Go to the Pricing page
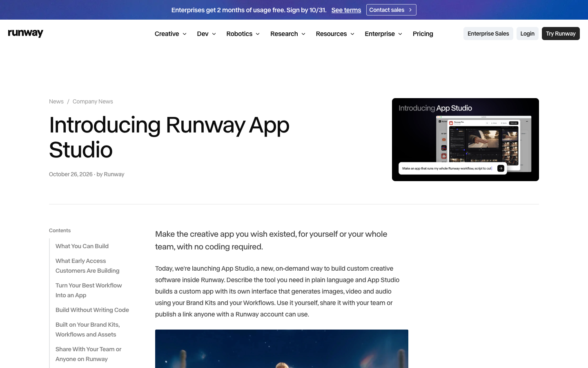 coord(423,34)
